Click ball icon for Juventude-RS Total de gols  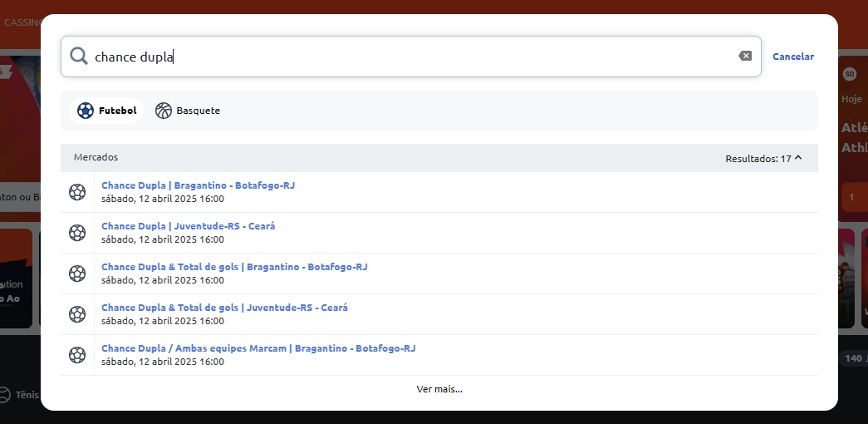[x=77, y=314]
